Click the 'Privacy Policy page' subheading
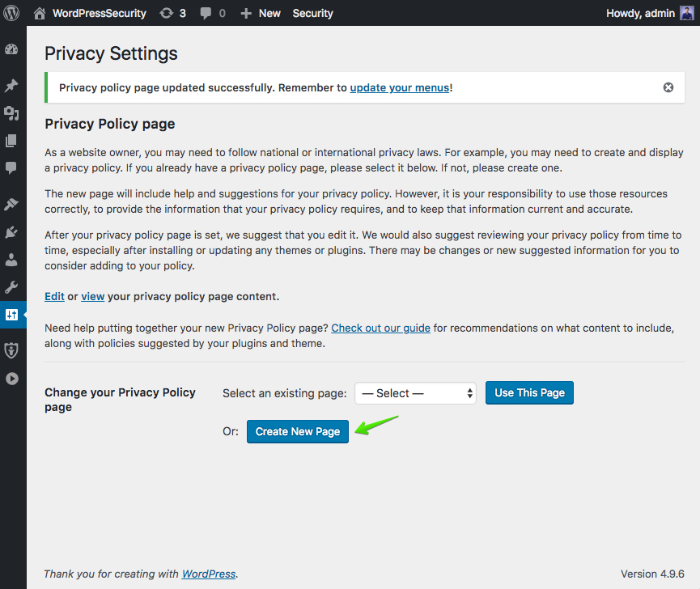 (110, 124)
